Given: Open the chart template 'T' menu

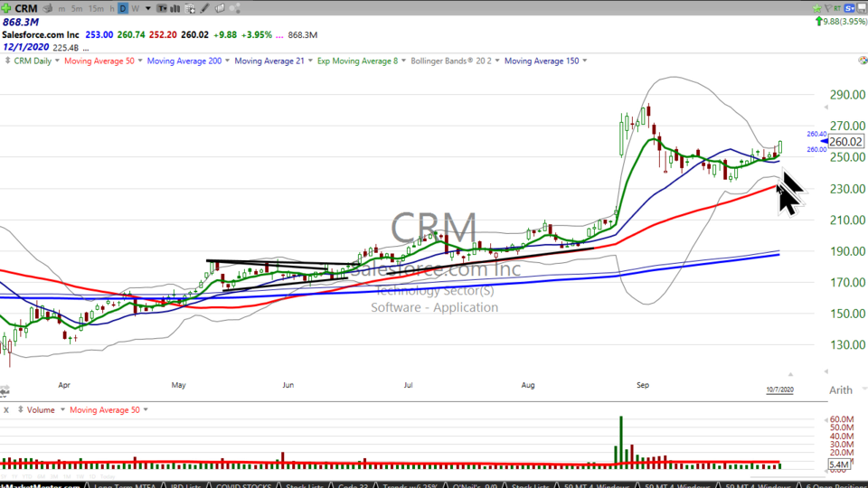Looking at the screenshot, I should point(162,9).
